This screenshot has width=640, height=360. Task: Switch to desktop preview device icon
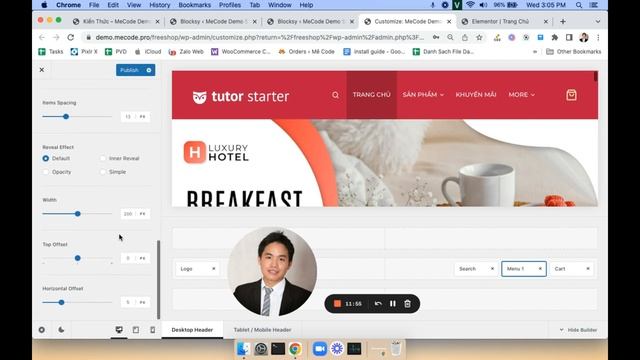[119, 330]
